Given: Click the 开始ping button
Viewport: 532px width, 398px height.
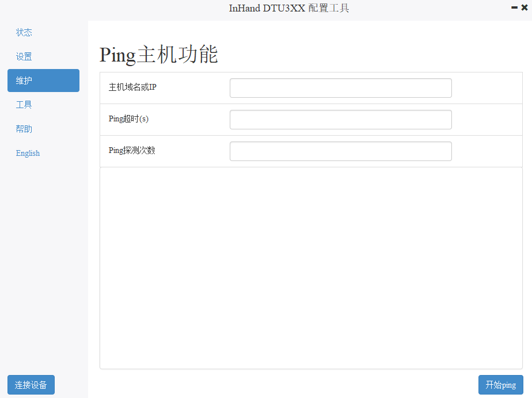Looking at the screenshot, I should click(x=500, y=385).
